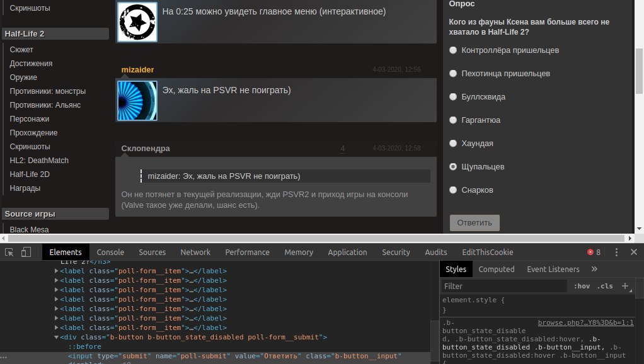
Task: Pick the Хаундая radio button
Action: [x=453, y=143]
